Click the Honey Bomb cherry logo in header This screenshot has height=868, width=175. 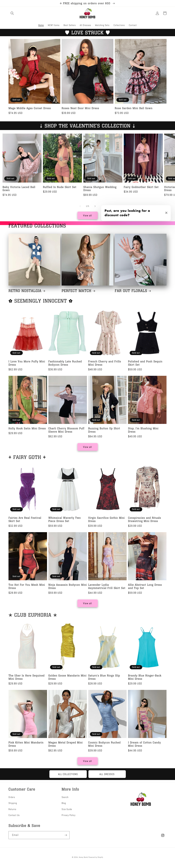[88, 13]
